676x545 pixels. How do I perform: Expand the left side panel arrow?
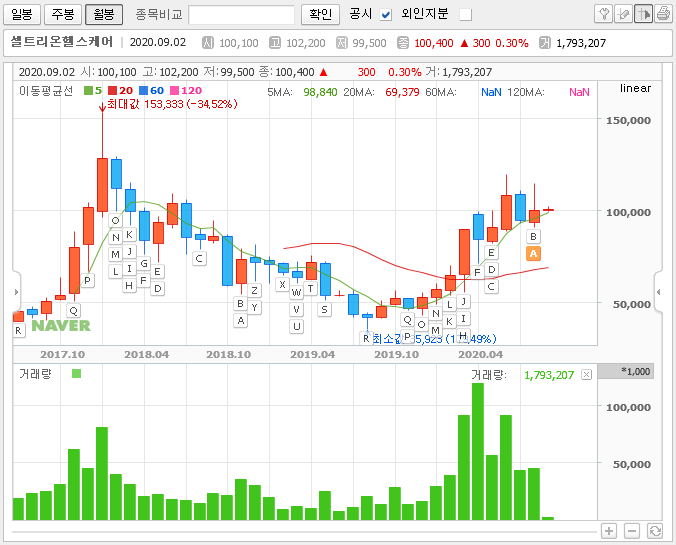point(16,292)
